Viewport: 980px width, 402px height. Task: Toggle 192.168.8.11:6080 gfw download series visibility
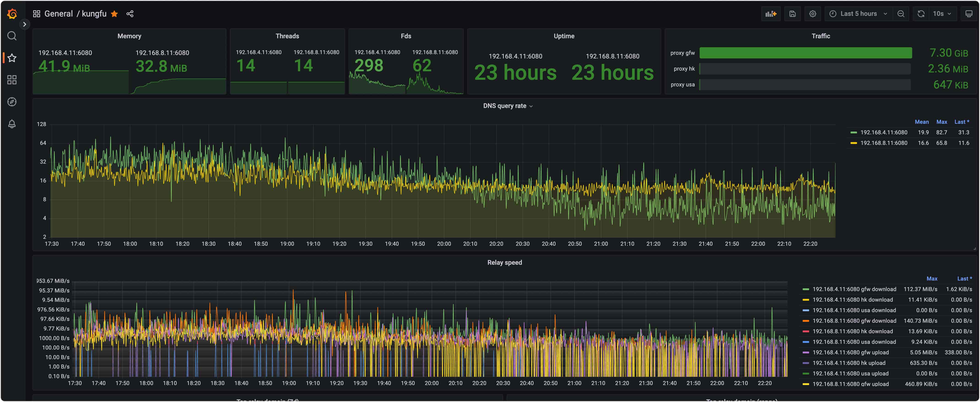click(x=854, y=321)
